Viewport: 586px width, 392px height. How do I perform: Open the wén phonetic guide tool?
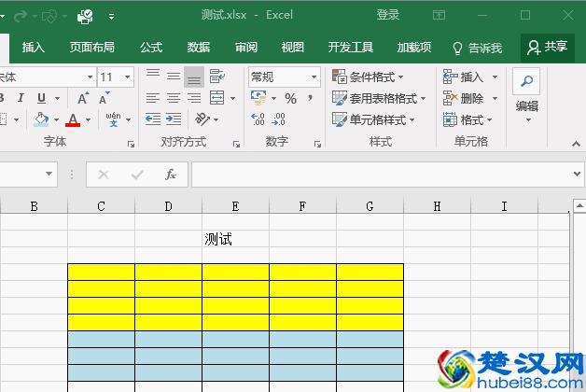pos(113,119)
